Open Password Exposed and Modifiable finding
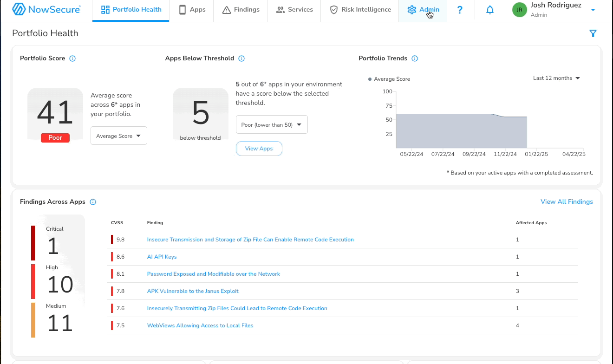Screen dimensions: 613x364 tap(214, 274)
